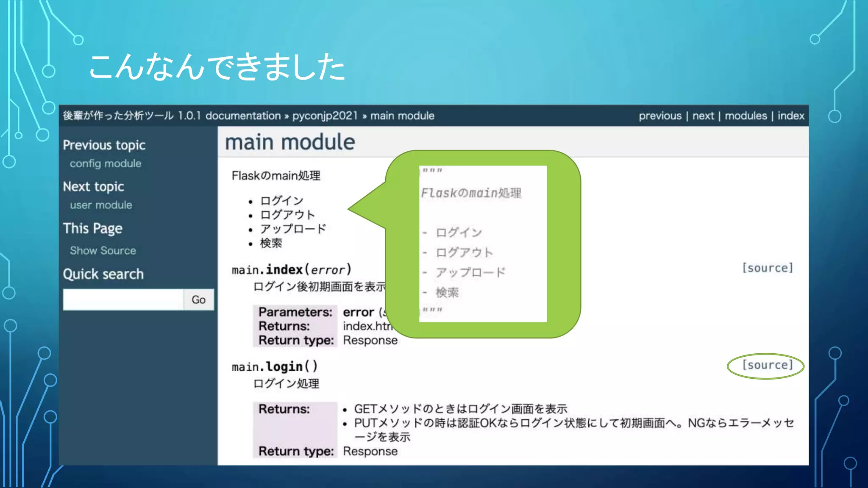
Task: Click the main.index(error) function signature
Action: (x=292, y=270)
